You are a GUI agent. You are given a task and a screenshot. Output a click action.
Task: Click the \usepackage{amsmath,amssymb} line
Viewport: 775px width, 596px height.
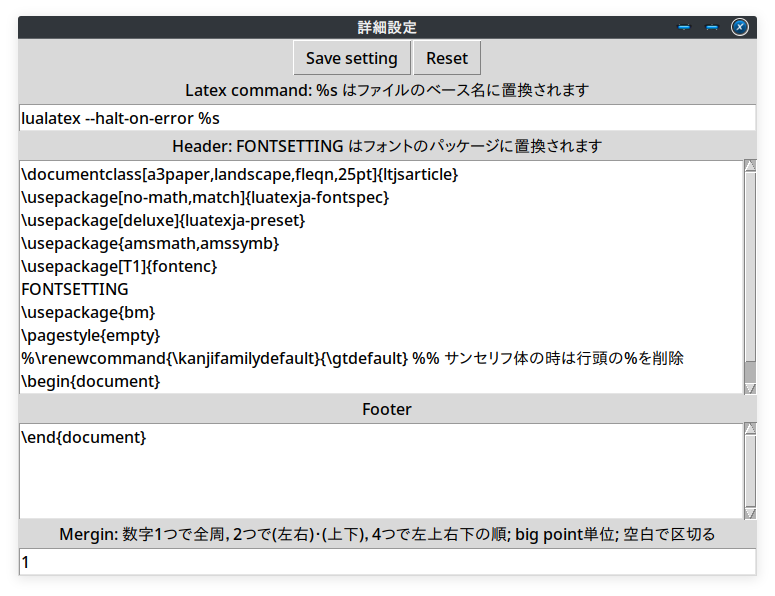(150, 243)
